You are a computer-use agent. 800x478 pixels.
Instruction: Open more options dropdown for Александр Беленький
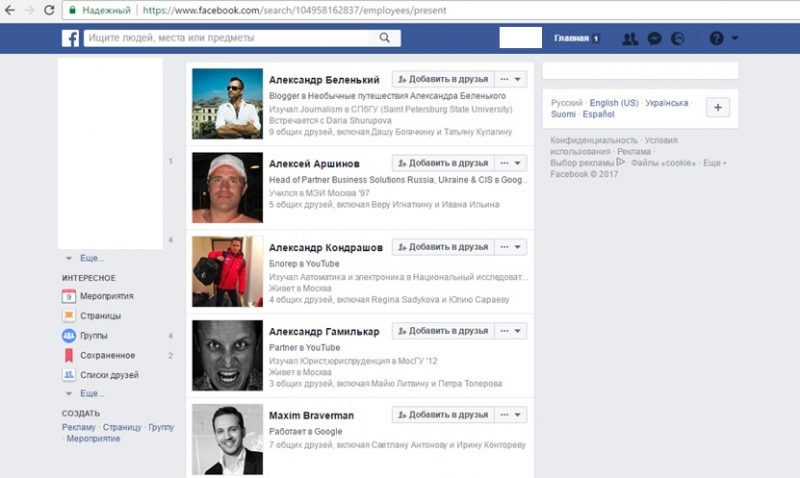click(511, 79)
